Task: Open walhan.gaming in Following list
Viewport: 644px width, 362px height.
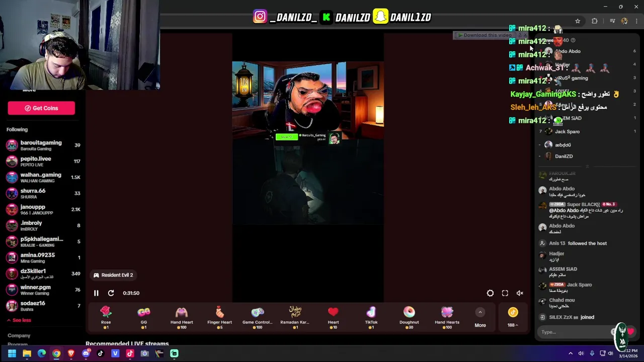Action: click(43, 177)
